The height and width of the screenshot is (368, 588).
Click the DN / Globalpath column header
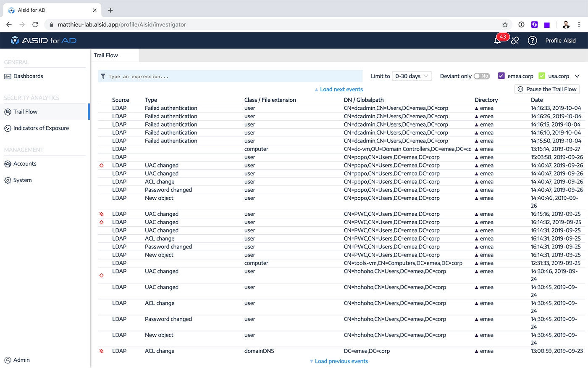(364, 100)
